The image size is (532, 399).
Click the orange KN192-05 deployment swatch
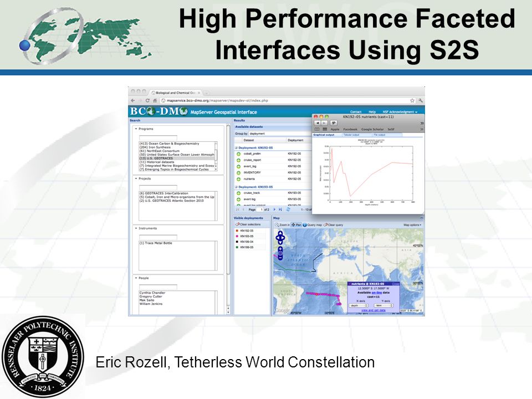(237, 231)
